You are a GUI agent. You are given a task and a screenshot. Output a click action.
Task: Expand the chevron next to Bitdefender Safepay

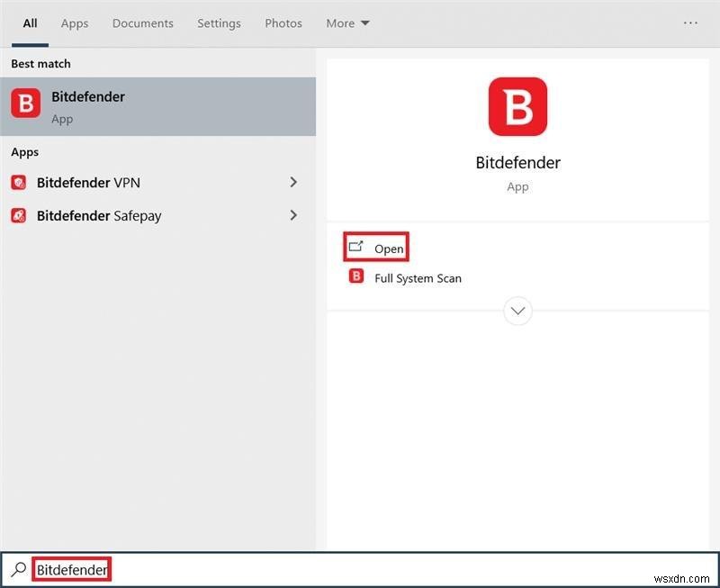(x=293, y=215)
